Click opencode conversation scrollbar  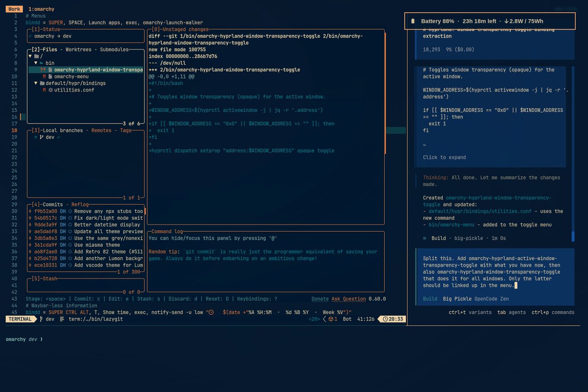tap(573, 237)
